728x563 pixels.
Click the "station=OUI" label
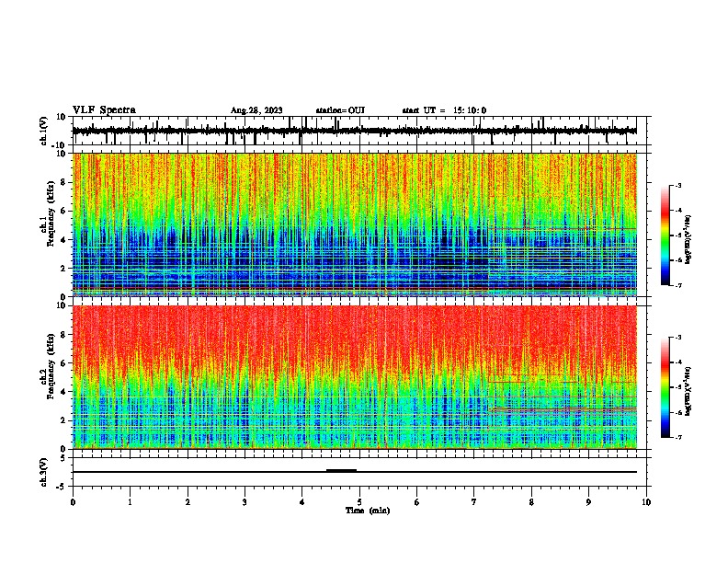[340, 110]
